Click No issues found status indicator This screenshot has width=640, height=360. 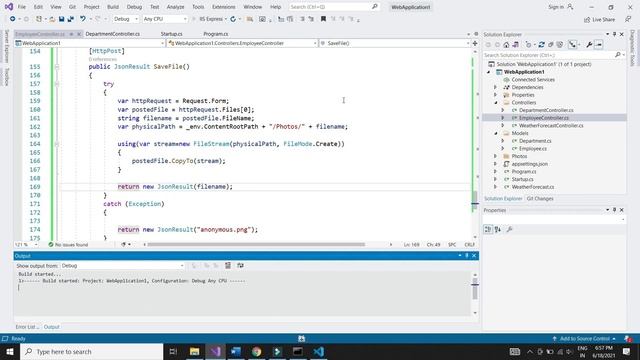pyautogui.click(x=68, y=245)
